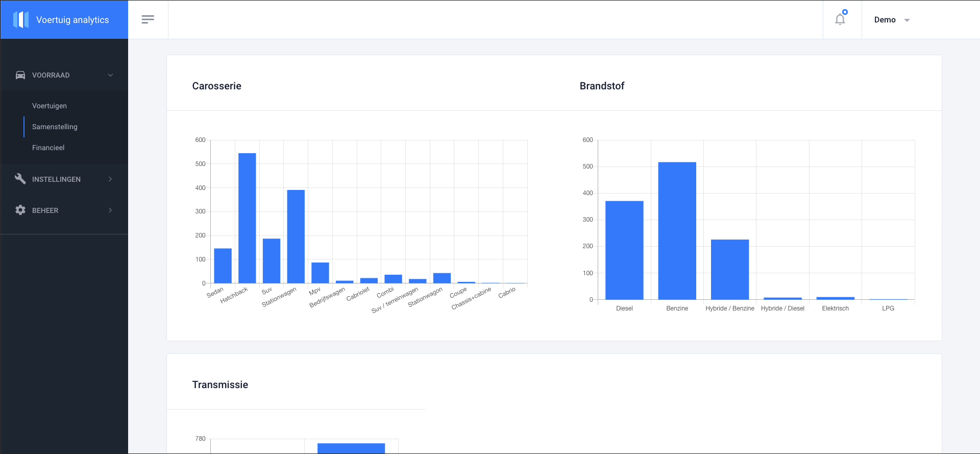
Task: Expand the Beheer section chevron
Action: pyautogui.click(x=110, y=210)
